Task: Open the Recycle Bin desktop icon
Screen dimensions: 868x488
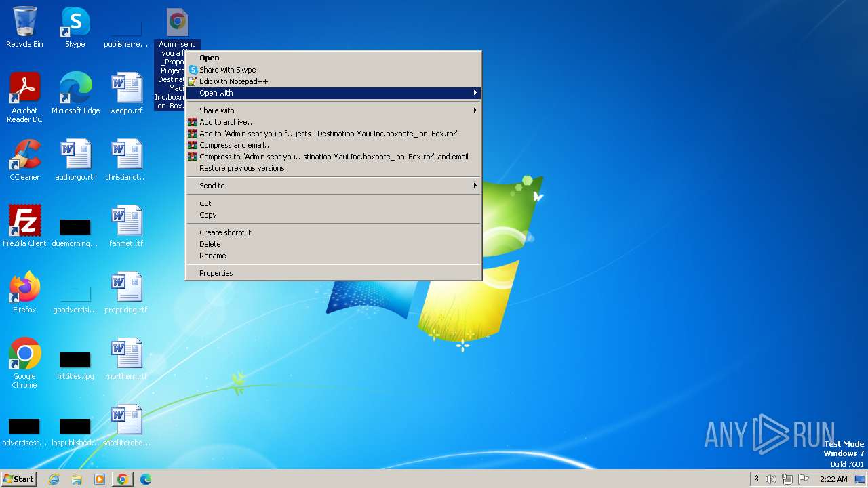Action: [24, 27]
